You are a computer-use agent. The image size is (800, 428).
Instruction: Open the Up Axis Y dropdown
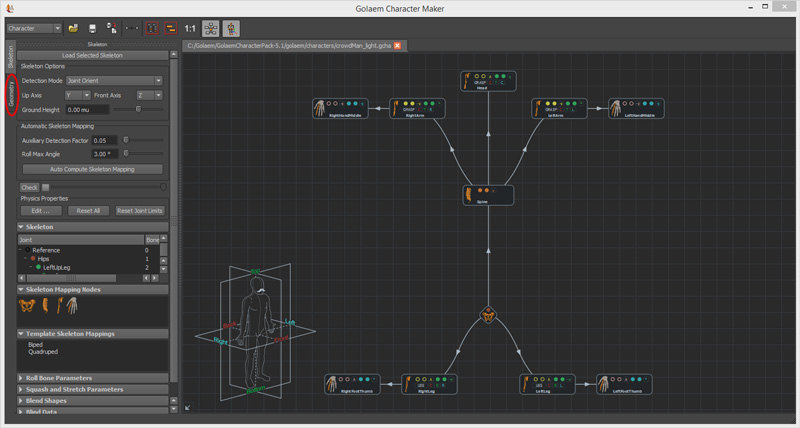pyautogui.click(x=78, y=95)
